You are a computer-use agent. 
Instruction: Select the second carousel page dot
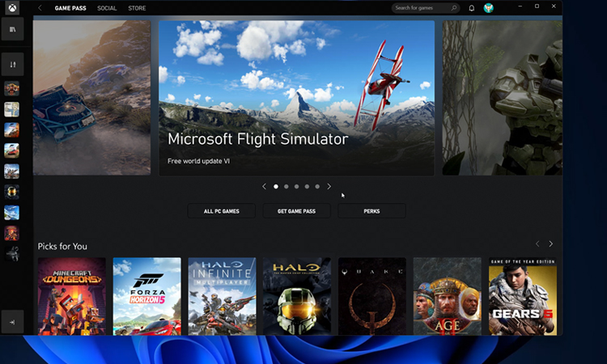[x=286, y=186]
